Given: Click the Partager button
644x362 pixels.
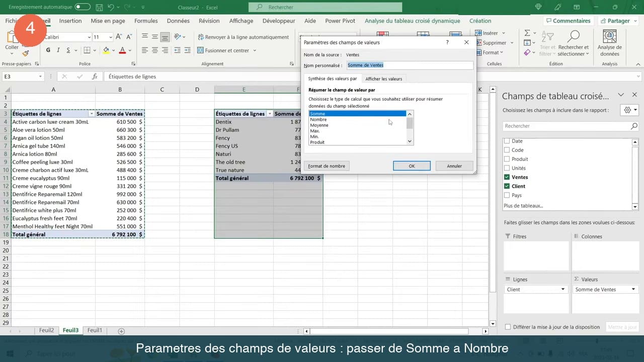Looking at the screenshot, I should point(615,21).
